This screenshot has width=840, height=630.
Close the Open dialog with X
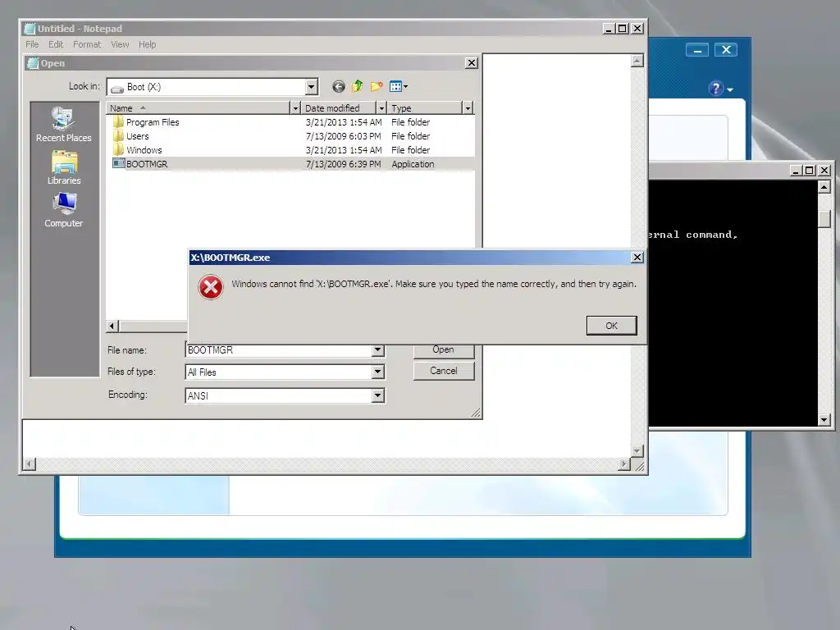(x=472, y=62)
